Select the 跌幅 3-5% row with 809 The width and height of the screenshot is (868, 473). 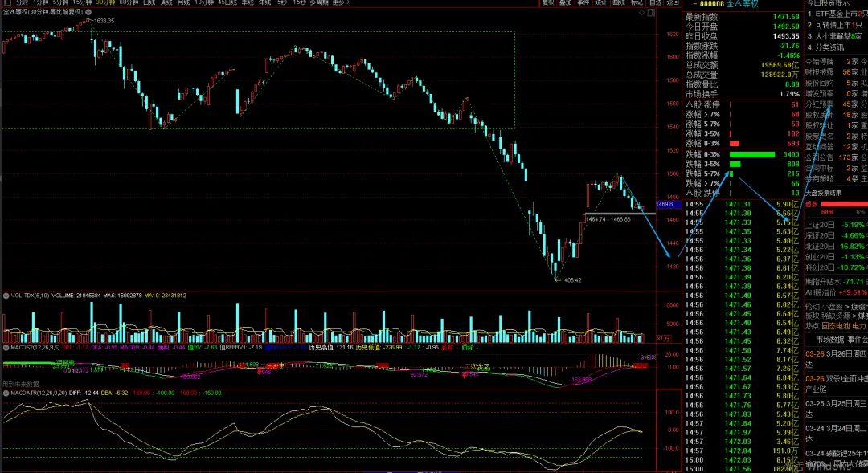(x=743, y=164)
